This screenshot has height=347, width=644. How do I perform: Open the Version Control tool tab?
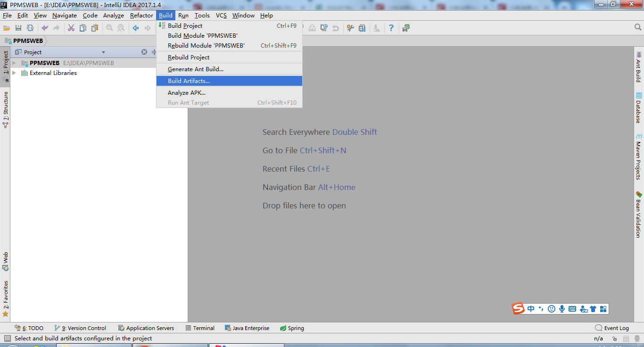[80, 328]
